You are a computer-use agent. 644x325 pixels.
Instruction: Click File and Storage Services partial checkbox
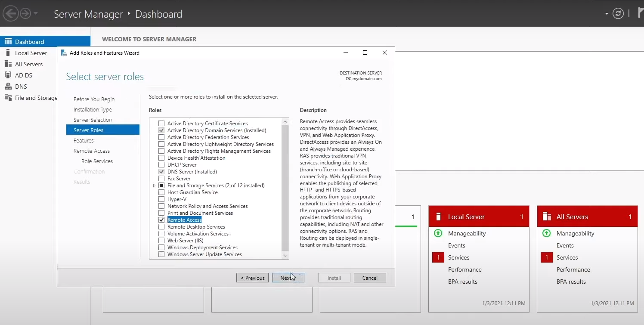(161, 186)
